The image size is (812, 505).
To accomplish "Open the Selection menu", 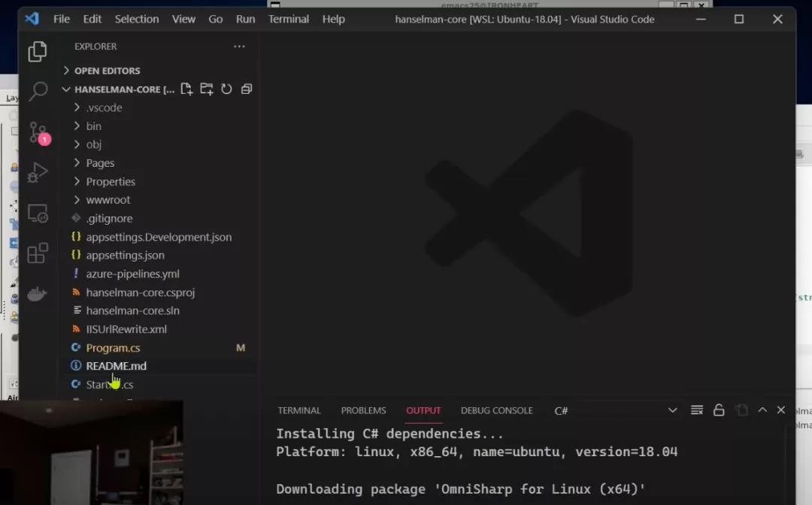I will pyautogui.click(x=137, y=19).
